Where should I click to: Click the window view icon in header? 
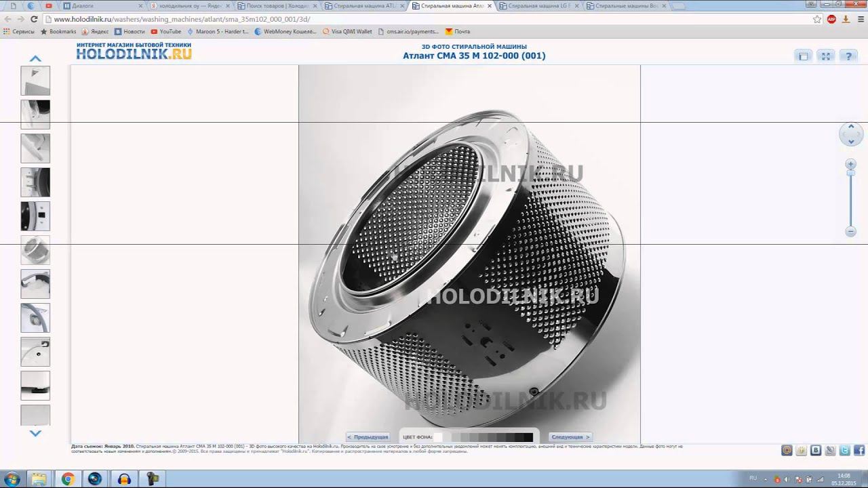(804, 56)
